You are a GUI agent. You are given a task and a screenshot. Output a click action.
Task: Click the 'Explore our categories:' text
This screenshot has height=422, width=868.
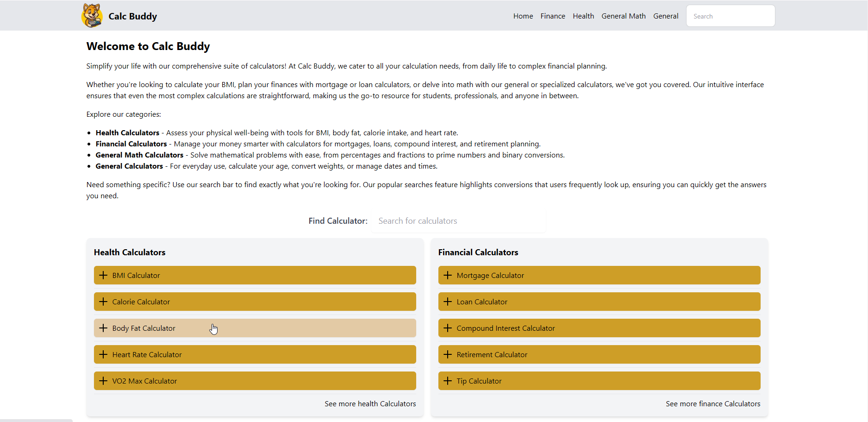[x=124, y=114]
